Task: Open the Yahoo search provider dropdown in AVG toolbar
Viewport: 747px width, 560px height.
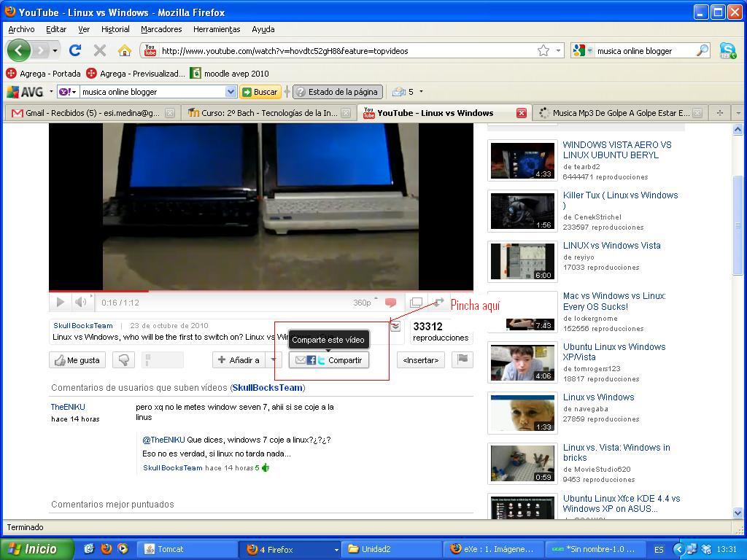Action: (68, 91)
